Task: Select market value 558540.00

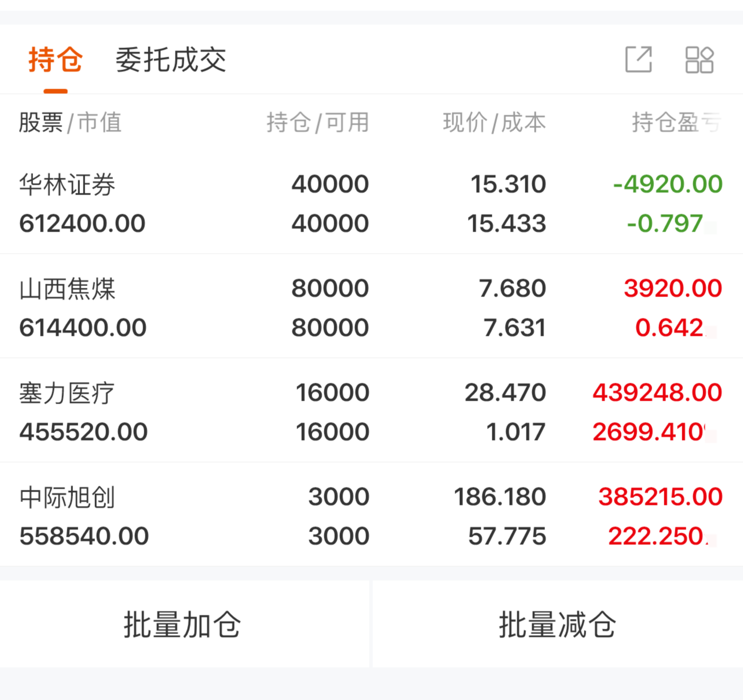Action: tap(84, 536)
